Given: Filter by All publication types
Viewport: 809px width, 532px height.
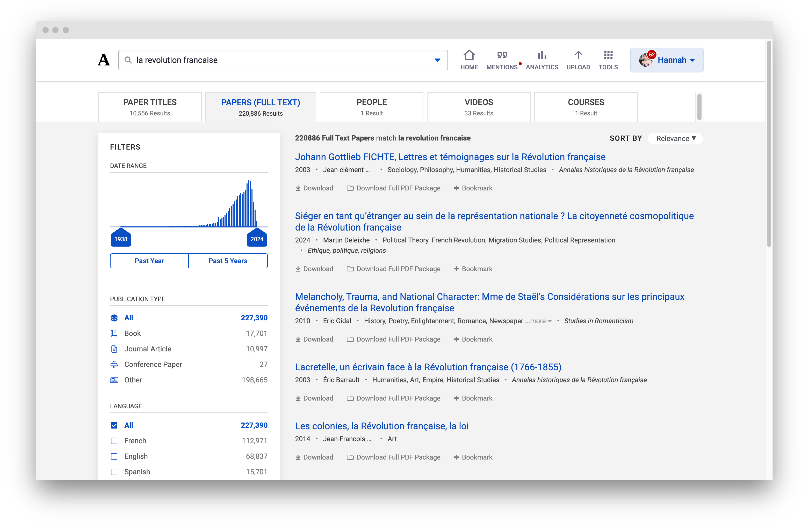Looking at the screenshot, I should (x=189, y=318).
